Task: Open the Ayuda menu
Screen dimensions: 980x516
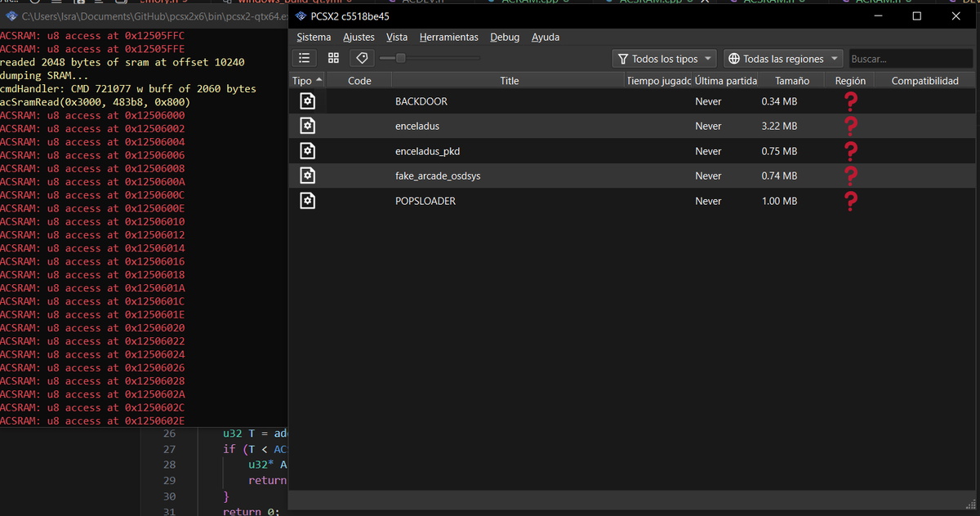Action: [x=546, y=38]
